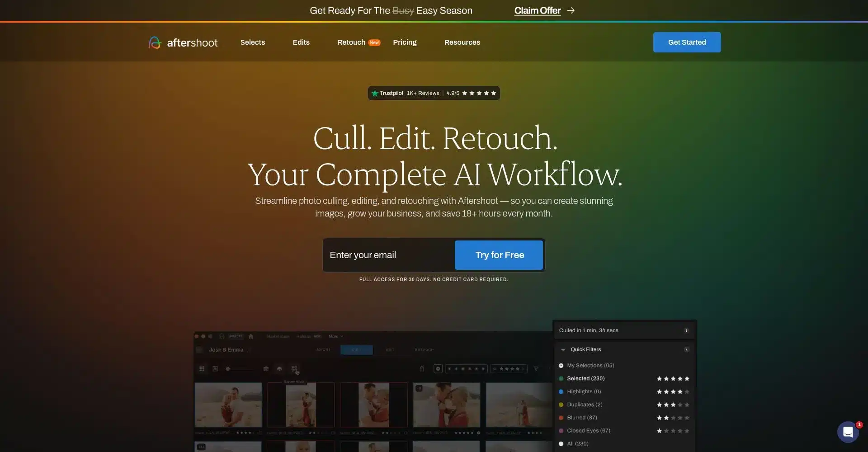This screenshot has height=452, width=868.
Task: Open the fourth photo thumbnail with five stars
Action: (446, 405)
